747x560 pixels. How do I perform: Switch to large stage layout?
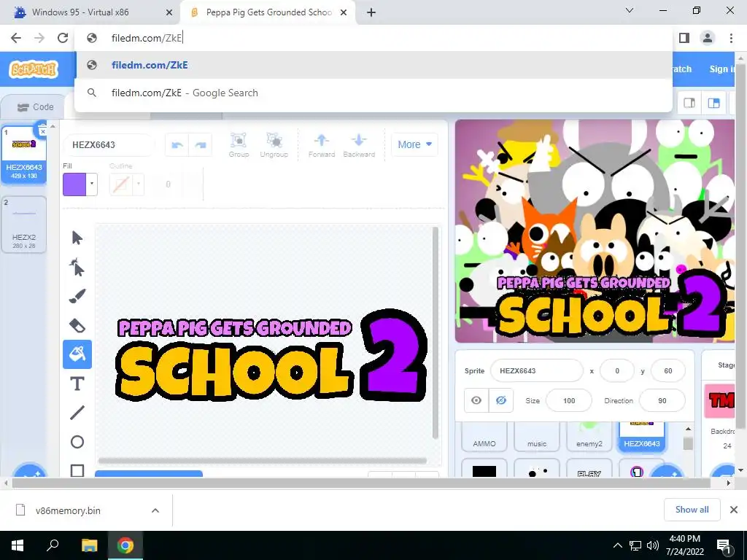point(713,104)
